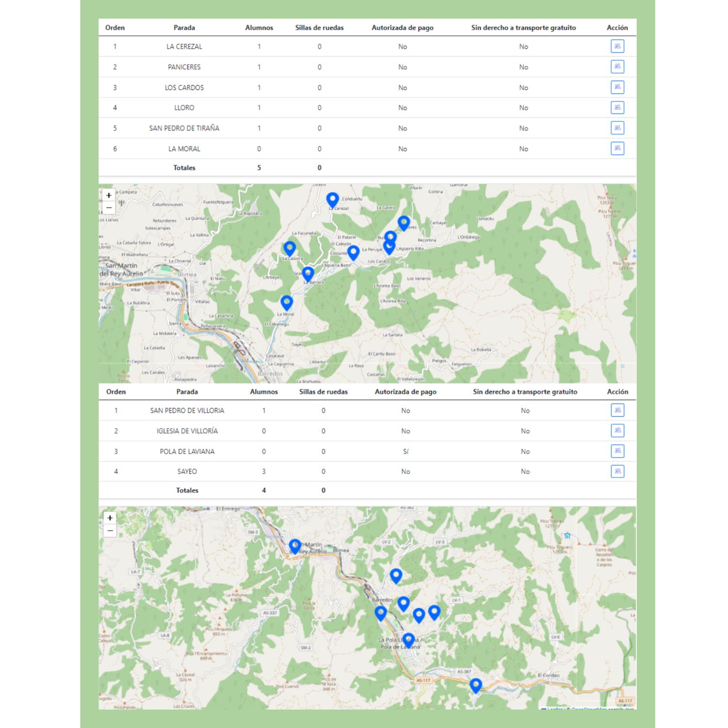Zoom out on the upper route map
Image resolution: width=728 pixels, height=728 pixels.
(x=109, y=208)
